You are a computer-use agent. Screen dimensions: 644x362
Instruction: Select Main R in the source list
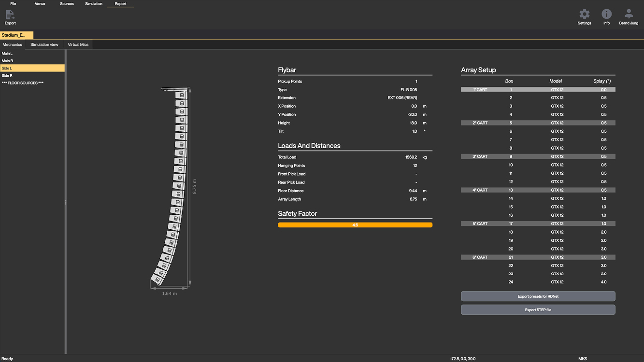click(7, 61)
